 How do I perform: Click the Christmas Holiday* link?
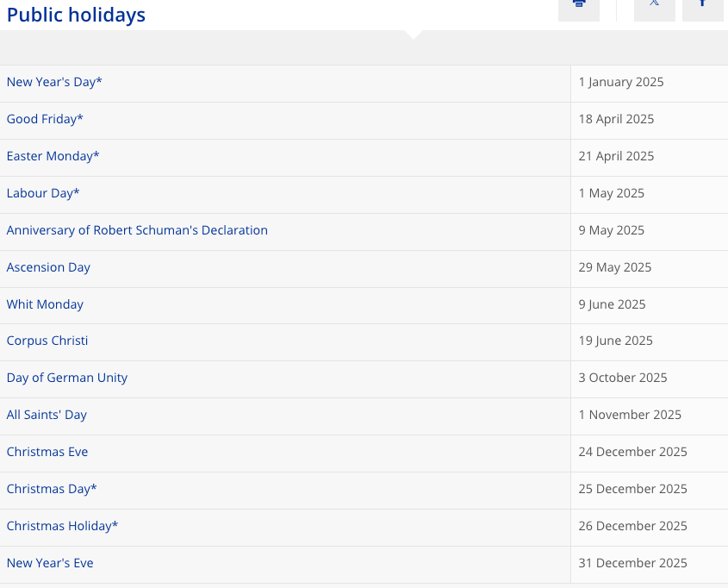pyautogui.click(x=62, y=526)
